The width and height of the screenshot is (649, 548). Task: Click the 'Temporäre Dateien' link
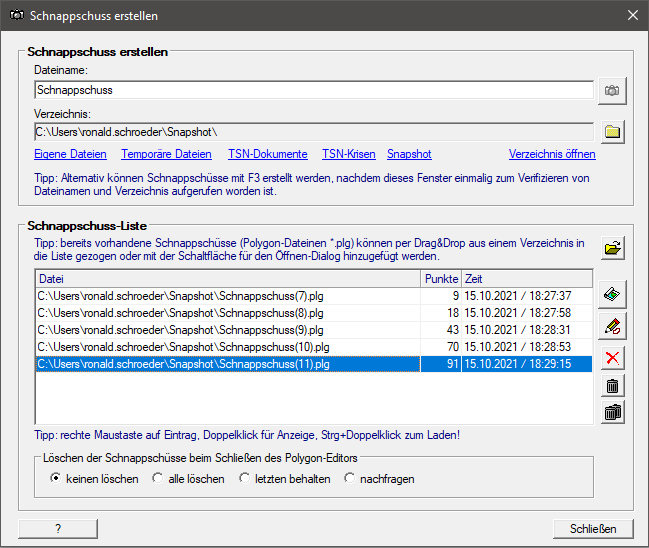166,154
